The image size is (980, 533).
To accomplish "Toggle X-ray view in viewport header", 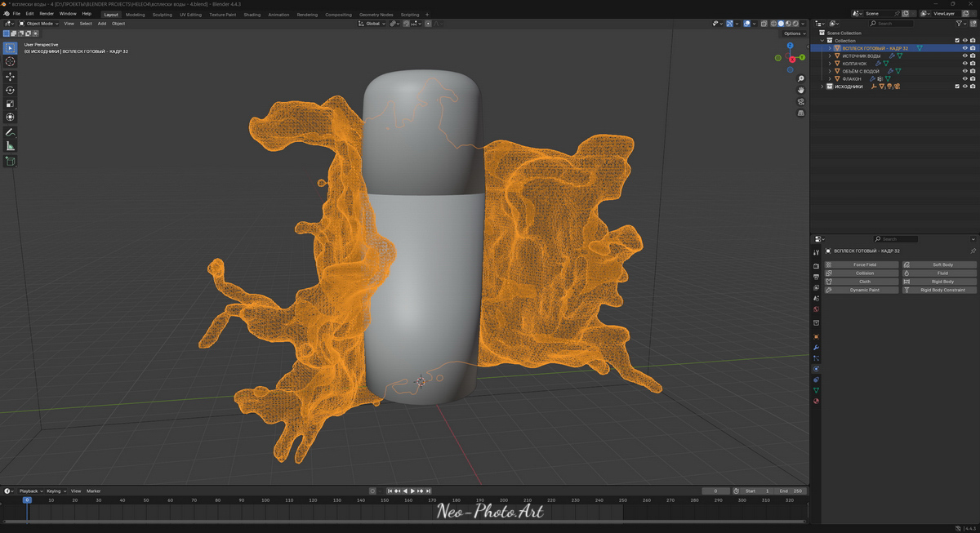I will pos(764,24).
